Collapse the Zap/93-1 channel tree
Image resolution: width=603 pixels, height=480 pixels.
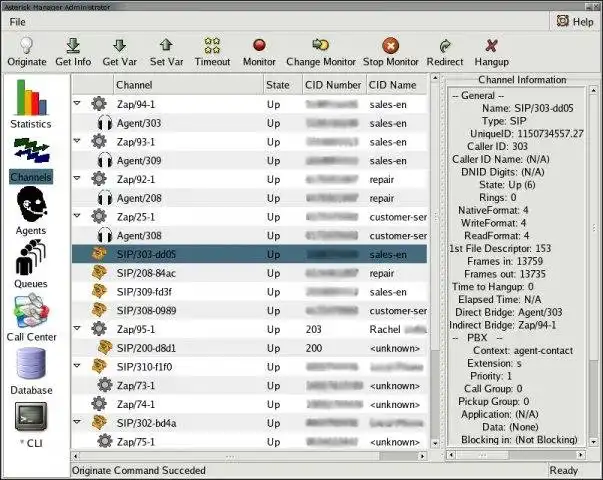[x=77, y=141]
